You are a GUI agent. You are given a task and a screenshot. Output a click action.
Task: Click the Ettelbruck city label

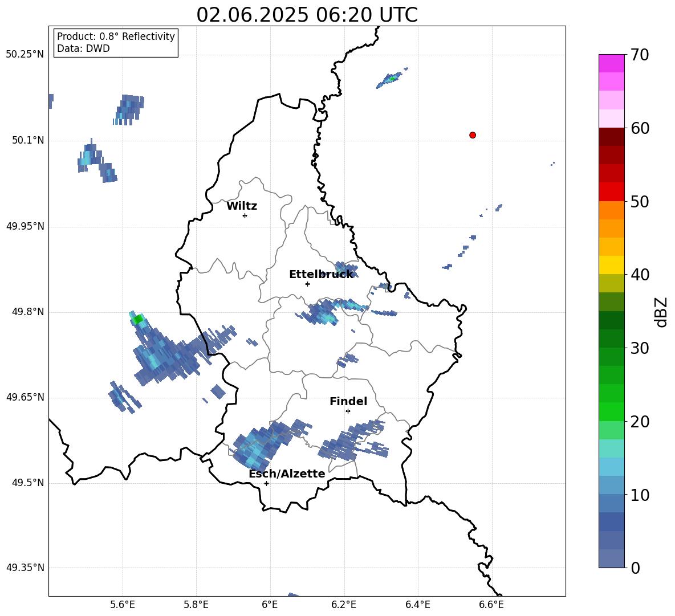point(321,275)
